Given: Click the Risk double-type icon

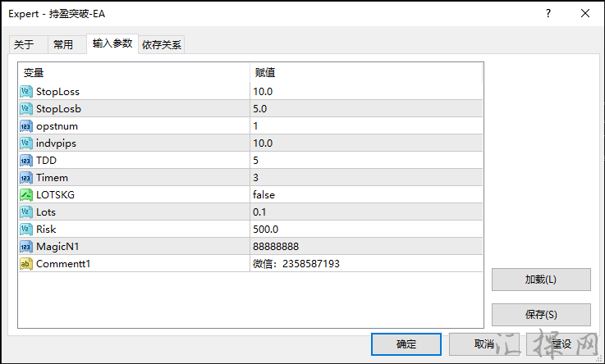Looking at the screenshot, I should coord(25,229).
